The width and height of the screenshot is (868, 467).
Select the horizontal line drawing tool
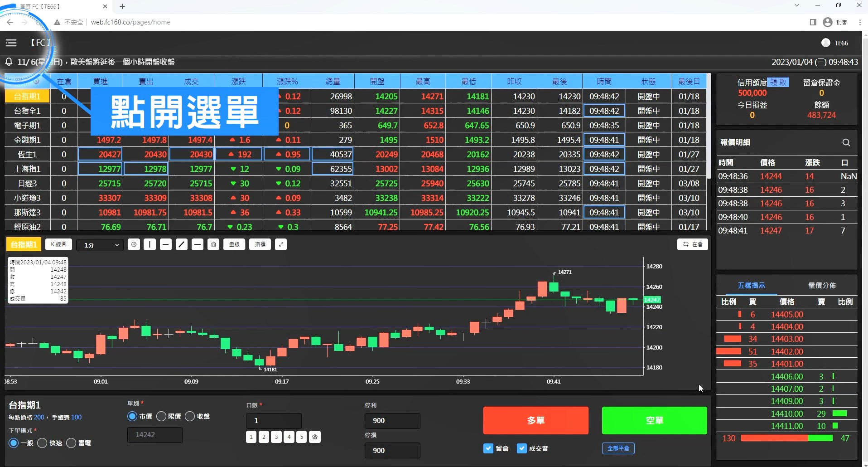166,244
